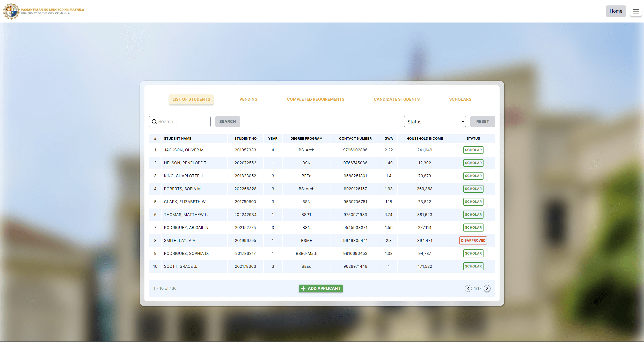Image resolution: width=644 pixels, height=342 pixels.
Task: Switch to the PENDING tab
Action: click(x=248, y=99)
